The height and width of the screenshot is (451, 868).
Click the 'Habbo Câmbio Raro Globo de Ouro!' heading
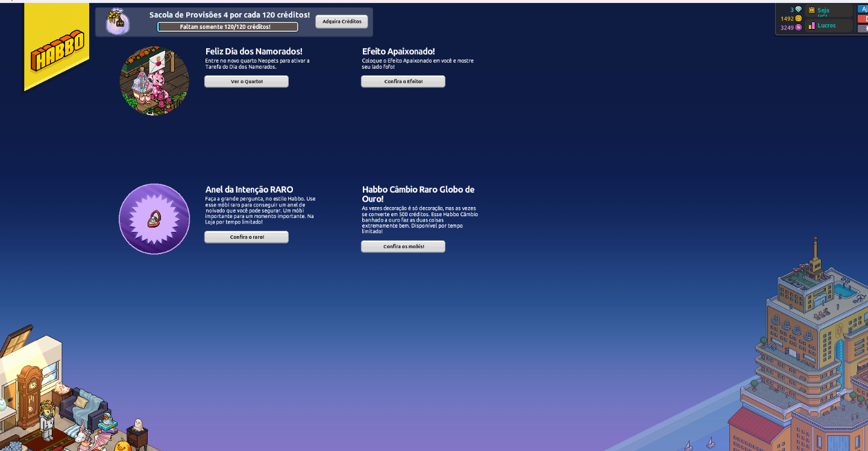[x=418, y=194]
